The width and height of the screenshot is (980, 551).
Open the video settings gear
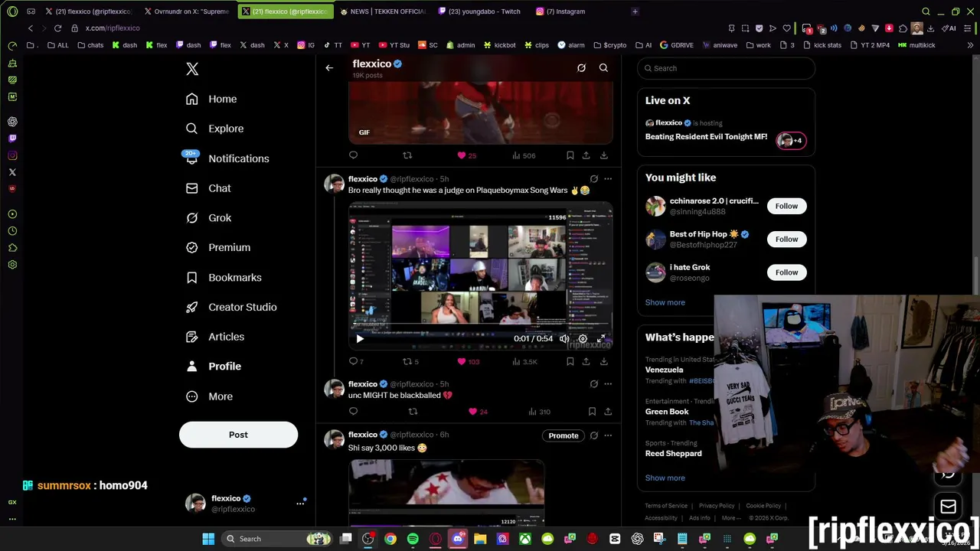pos(583,338)
